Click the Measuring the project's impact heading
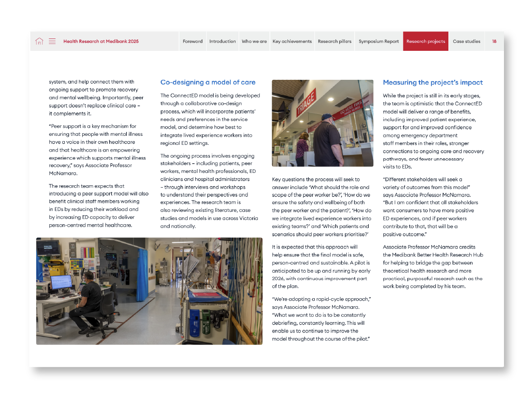Screen dimensions: 532x399 coord(433,83)
